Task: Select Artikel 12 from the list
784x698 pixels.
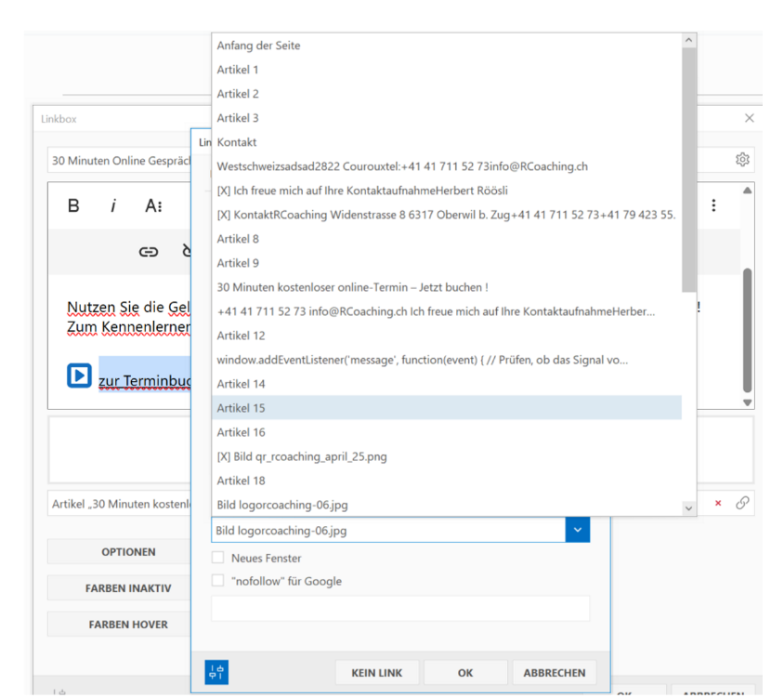Action: [x=447, y=336]
